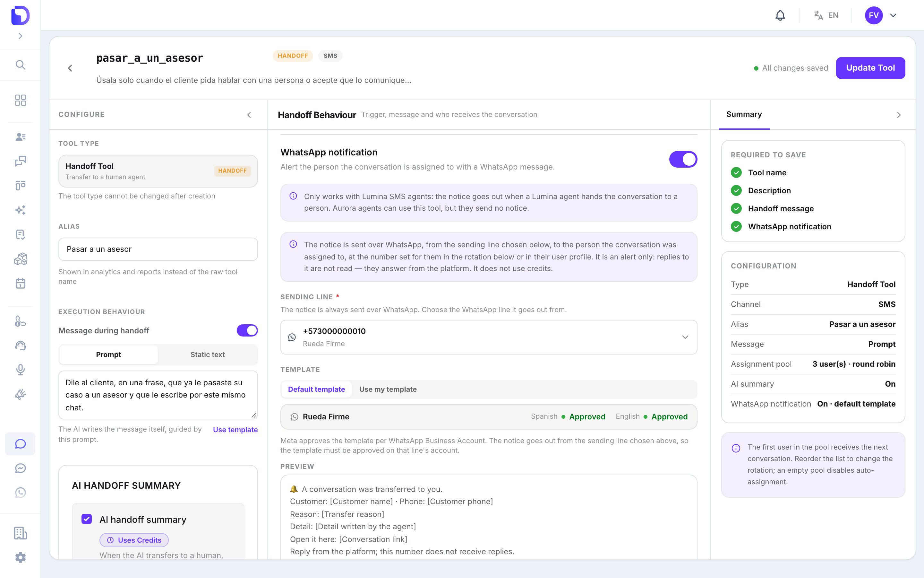Open the Summary tab

[x=744, y=114]
